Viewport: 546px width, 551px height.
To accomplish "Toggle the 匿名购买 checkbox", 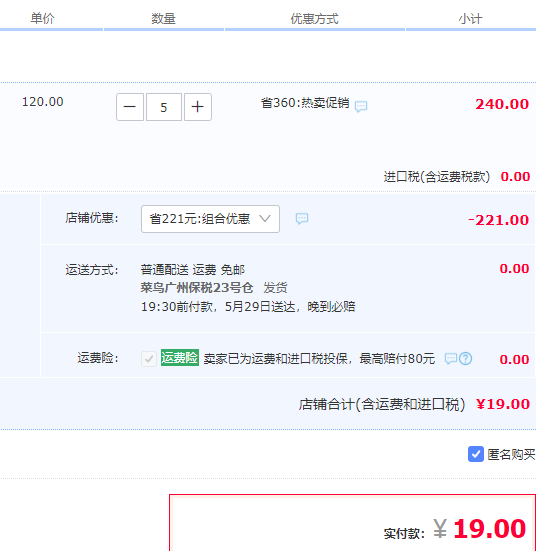I will click(x=476, y=454).
